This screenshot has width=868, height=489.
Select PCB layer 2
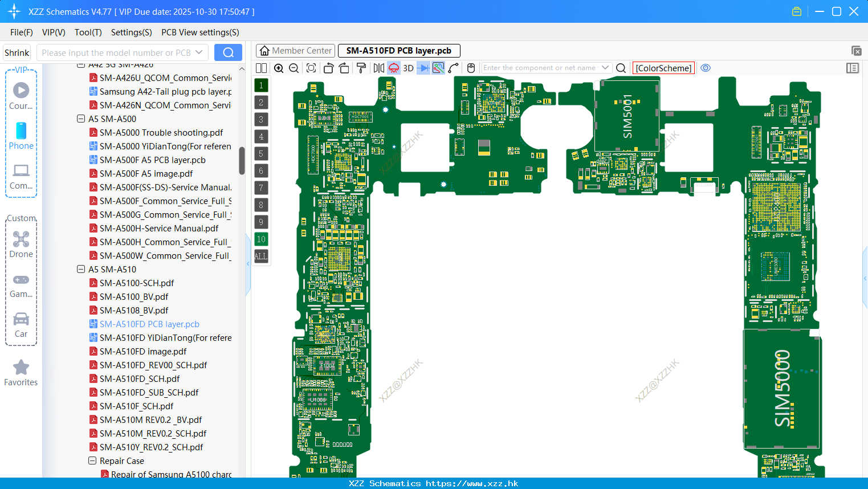(261, 102)
